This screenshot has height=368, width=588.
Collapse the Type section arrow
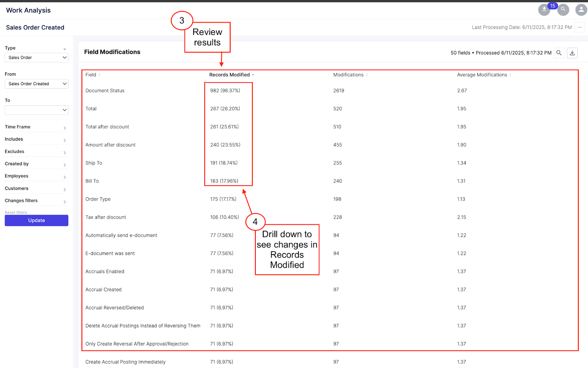point(65,49)
